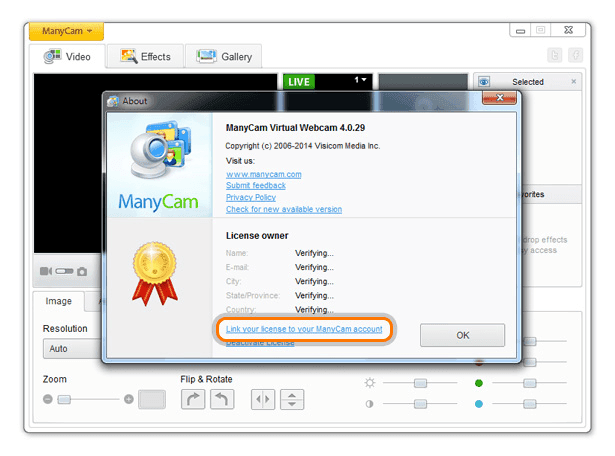This screenshot has height=456, width=615.
Task: Confirm the About dialog with OK
Action: click(462, 335)
